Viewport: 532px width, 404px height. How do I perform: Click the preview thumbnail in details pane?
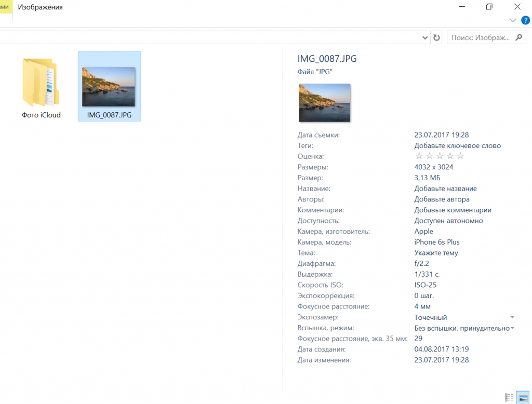point(324,103)
